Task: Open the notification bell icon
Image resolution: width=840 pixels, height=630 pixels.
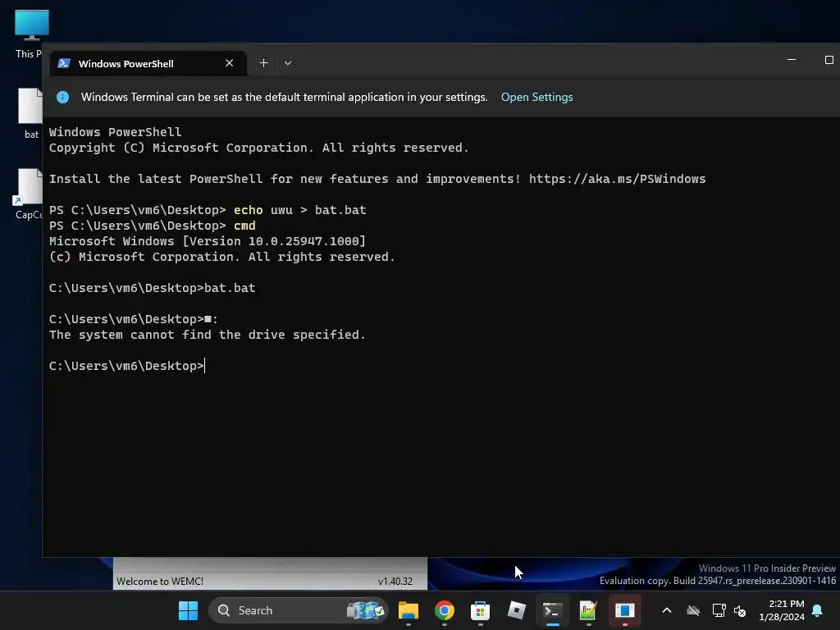Action: [818, 610]
